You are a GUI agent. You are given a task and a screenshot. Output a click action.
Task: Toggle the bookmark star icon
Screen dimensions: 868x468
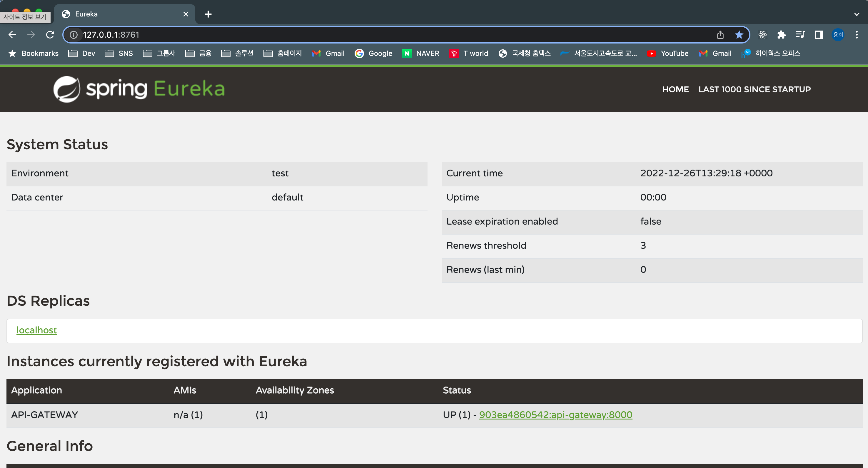coord(739,35)
